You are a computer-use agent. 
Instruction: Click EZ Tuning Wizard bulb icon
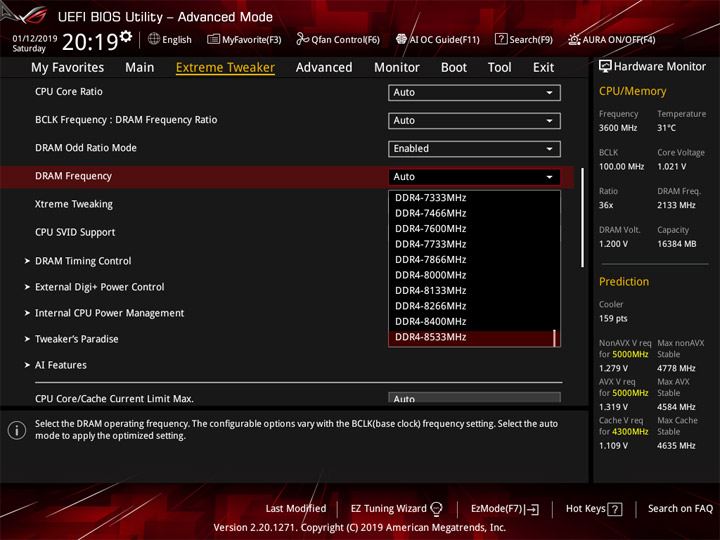tap(436, 509)
